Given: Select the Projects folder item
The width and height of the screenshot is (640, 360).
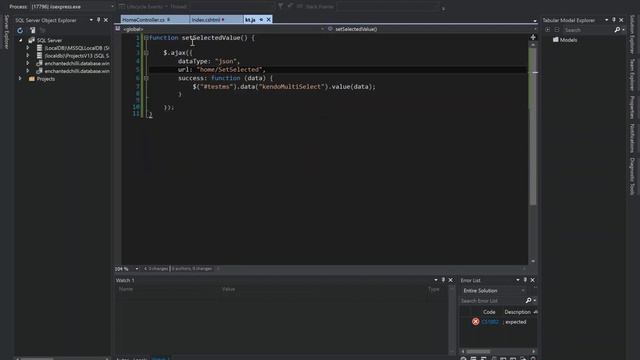Looking at the screenshot, I should (46, 79).
